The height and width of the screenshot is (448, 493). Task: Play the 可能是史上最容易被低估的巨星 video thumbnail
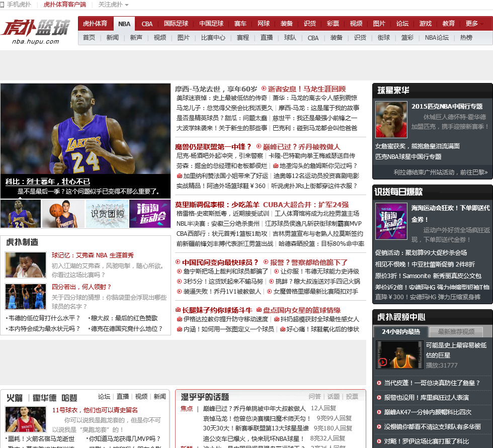coord(399,354)
